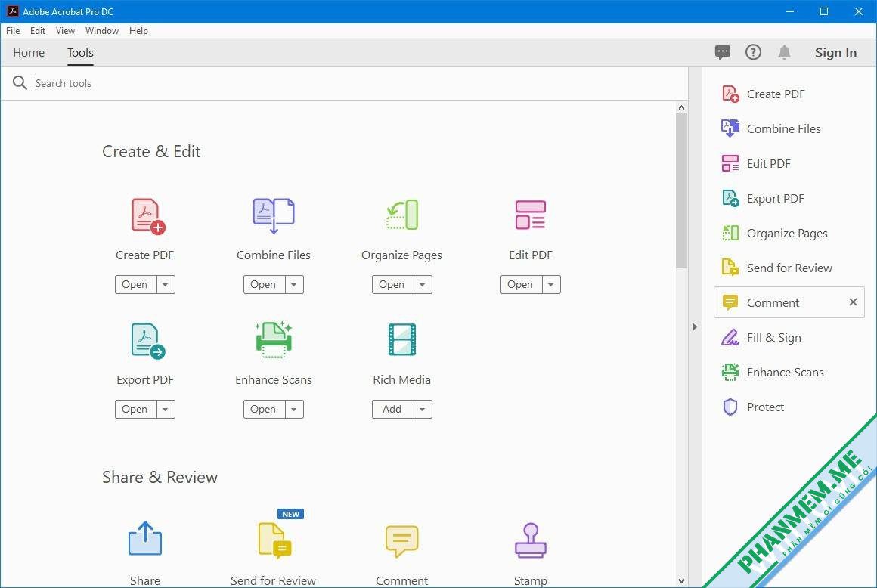Click the Combine Files tool icon in main grid
The width and height of the screenshot is (877, 588).
click(x=274, y=215)
